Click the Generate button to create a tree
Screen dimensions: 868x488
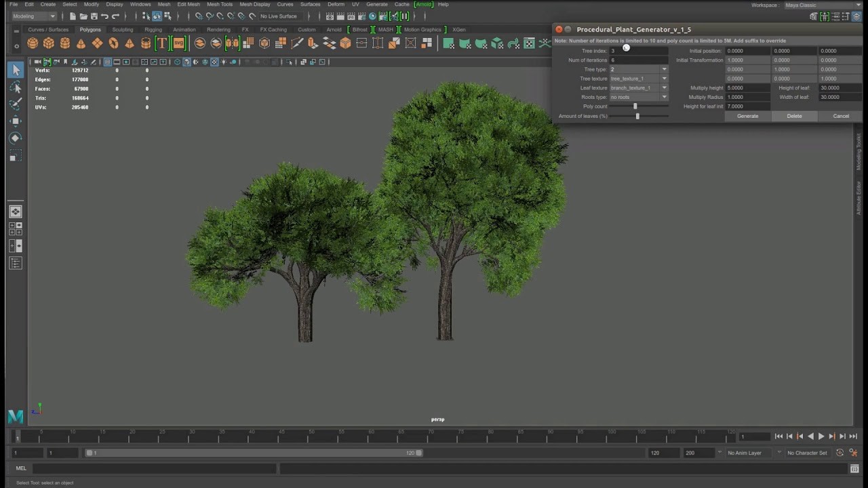pyautogui.click(x=747, y=116)
